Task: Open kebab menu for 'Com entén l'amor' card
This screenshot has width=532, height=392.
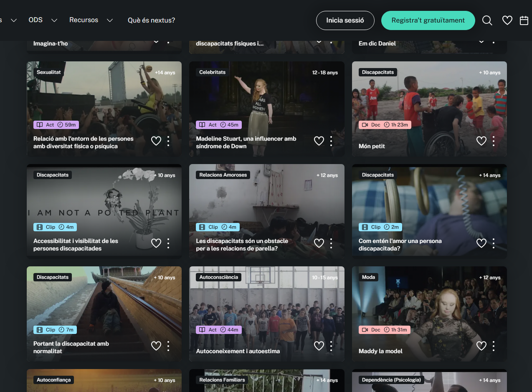Action: [x=494, y=243]
